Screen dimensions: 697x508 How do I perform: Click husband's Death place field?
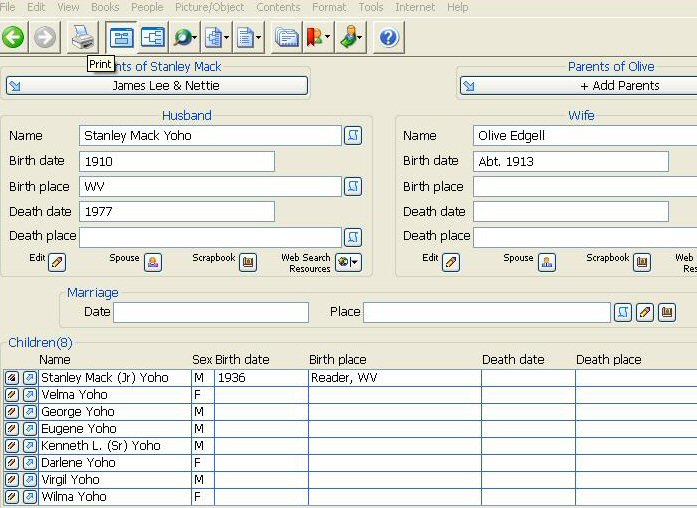210,237
